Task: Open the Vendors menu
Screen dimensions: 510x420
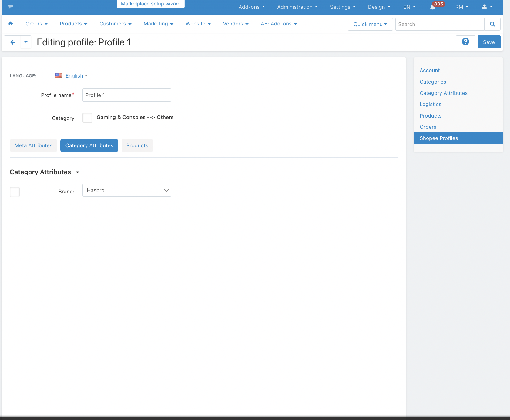Action: point(236,24)
